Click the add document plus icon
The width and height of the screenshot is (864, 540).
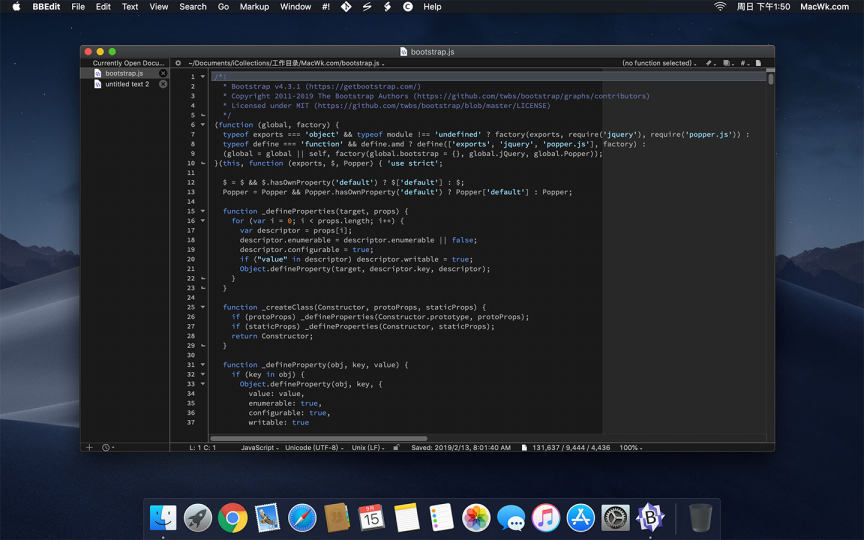point(89,447)
